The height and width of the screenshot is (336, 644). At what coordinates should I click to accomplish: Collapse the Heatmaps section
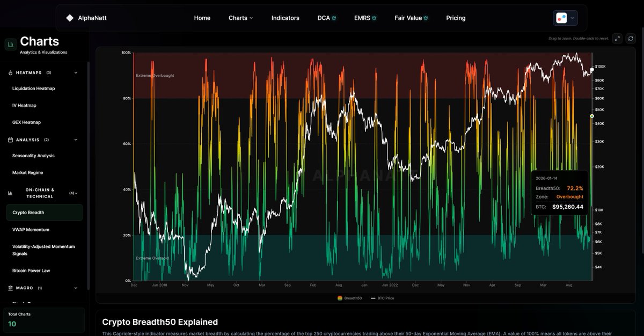click(x=76, y=72)
